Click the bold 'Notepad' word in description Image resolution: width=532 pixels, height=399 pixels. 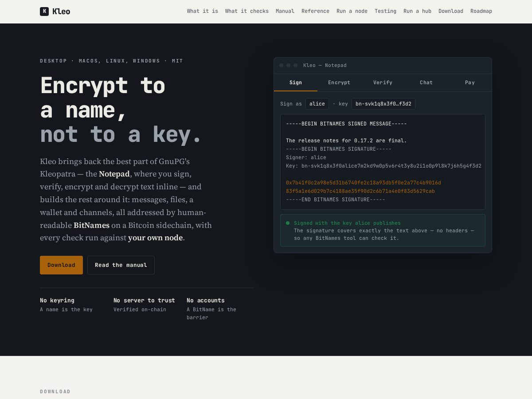[x=114, y=174]
